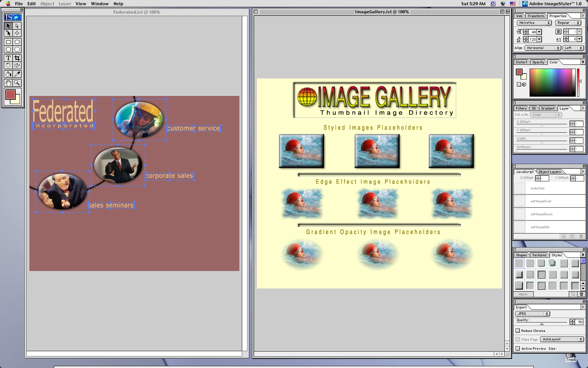Switch to the Textures tab

539,255
